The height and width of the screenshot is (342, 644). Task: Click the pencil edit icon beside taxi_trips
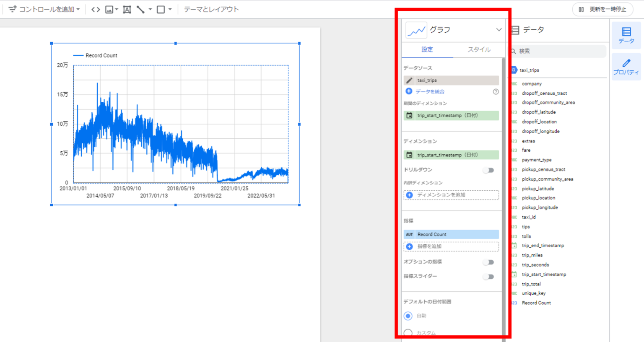coord(409,80)
